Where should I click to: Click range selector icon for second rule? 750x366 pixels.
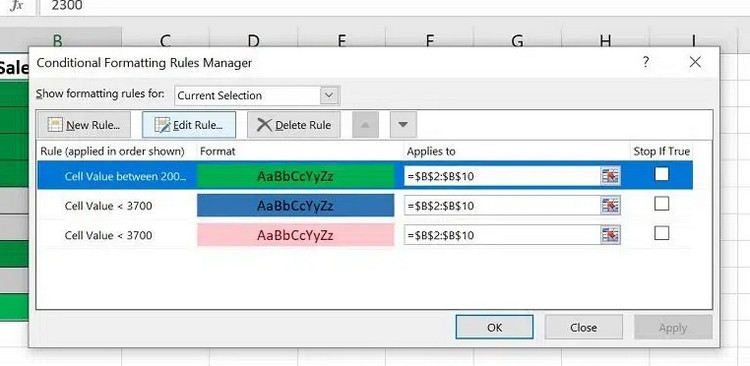pos(610,206)
